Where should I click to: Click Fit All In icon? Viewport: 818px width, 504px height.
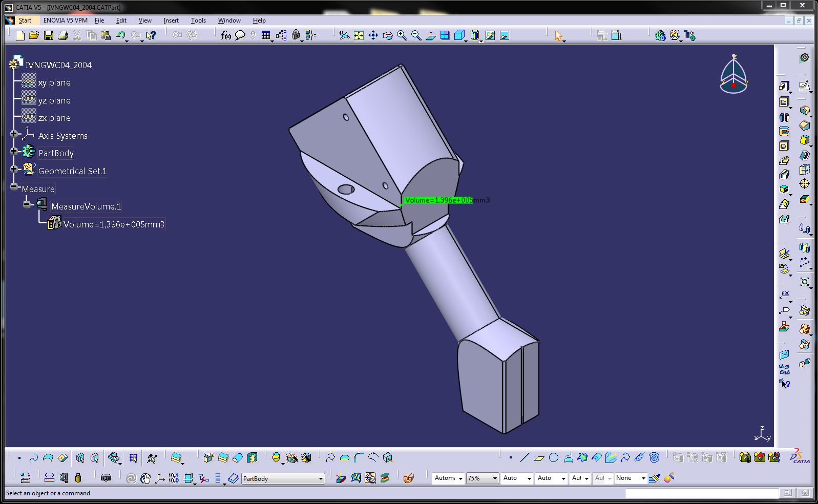click(359, 35)
